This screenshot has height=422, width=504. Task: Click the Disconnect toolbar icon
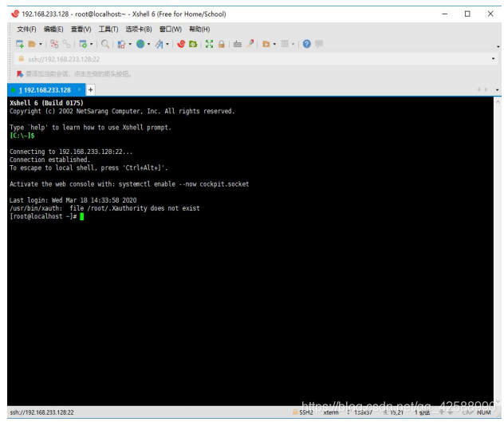54,44
